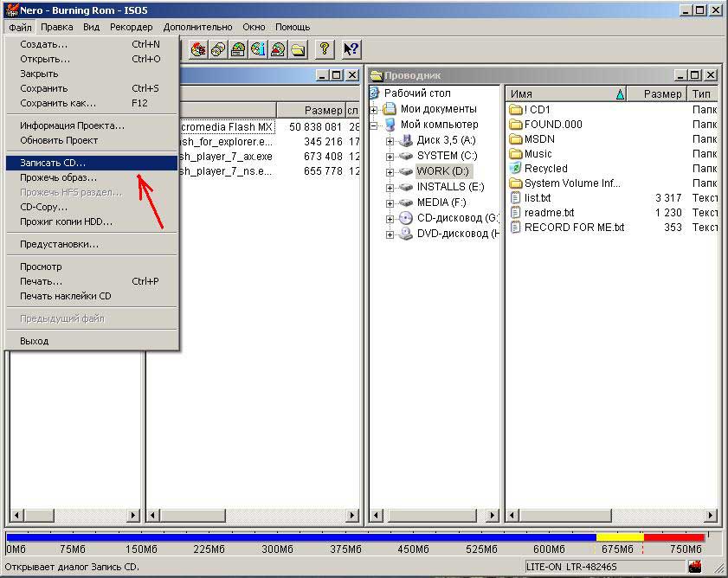728x578 pixels.
Task: Sort Проводник list by Размер column
Action: pyautogui.click(x=657, y=94)
